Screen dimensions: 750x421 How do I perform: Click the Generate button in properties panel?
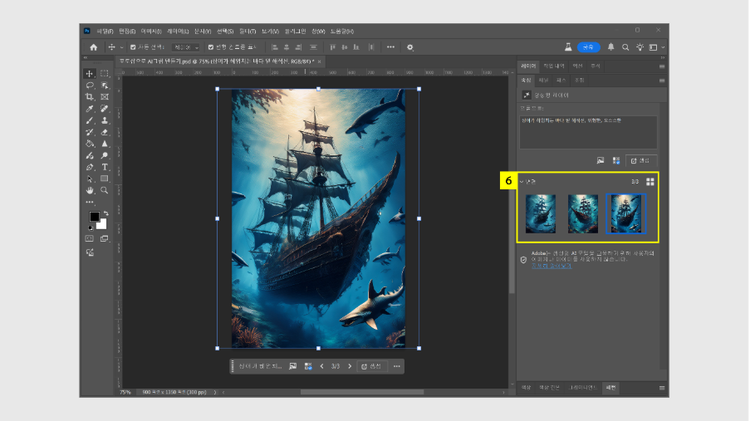click(x=640, y=160)
